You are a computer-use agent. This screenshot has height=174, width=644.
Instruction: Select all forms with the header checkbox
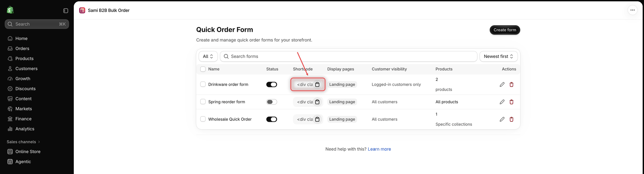coord(203,69)
